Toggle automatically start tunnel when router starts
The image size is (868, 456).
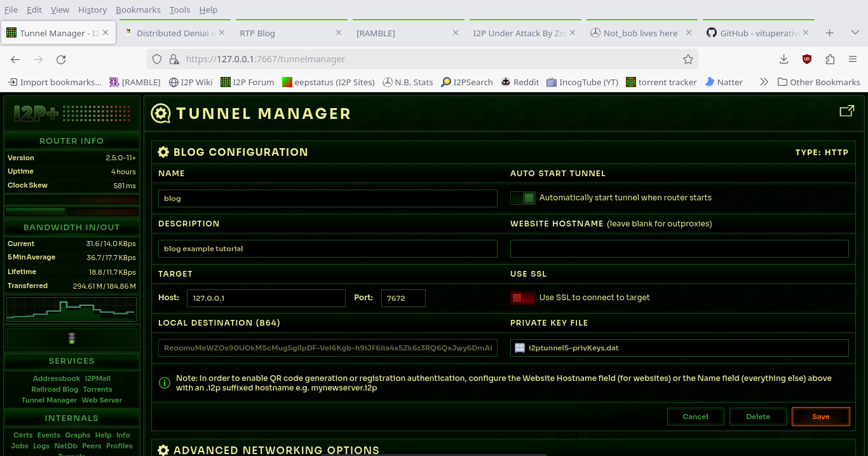(x=523, y=198)
